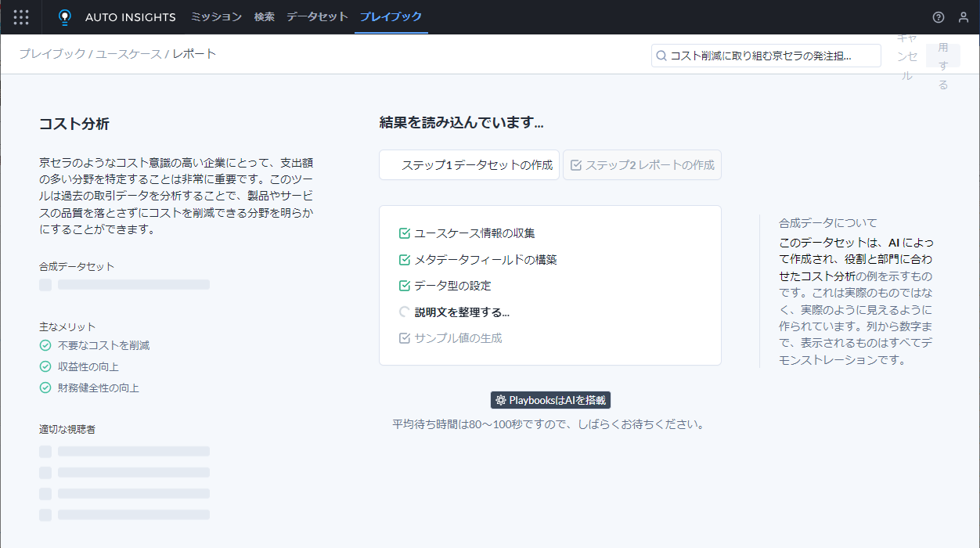Open the help question mark icon
The width and height of the screenshot is (980, 548).
(x=939, y=17)
